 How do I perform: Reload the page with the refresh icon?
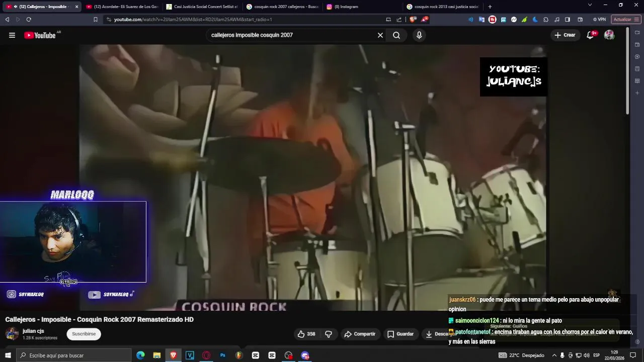29,20
